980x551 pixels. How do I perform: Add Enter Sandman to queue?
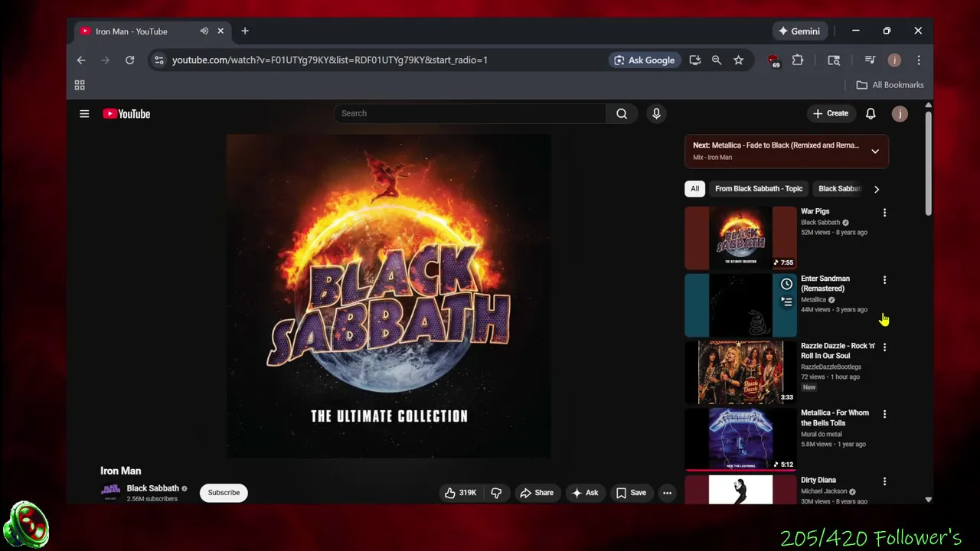click(x=786, y=302)
